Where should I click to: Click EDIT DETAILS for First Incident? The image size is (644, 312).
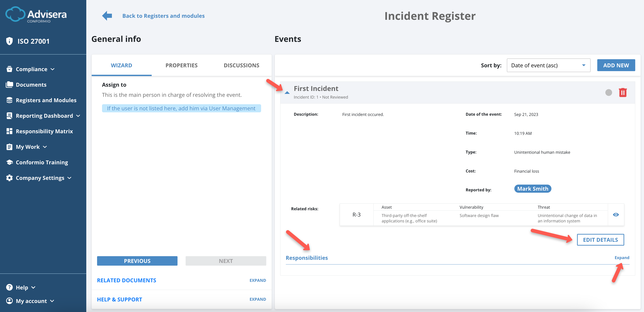coord(600,240)
